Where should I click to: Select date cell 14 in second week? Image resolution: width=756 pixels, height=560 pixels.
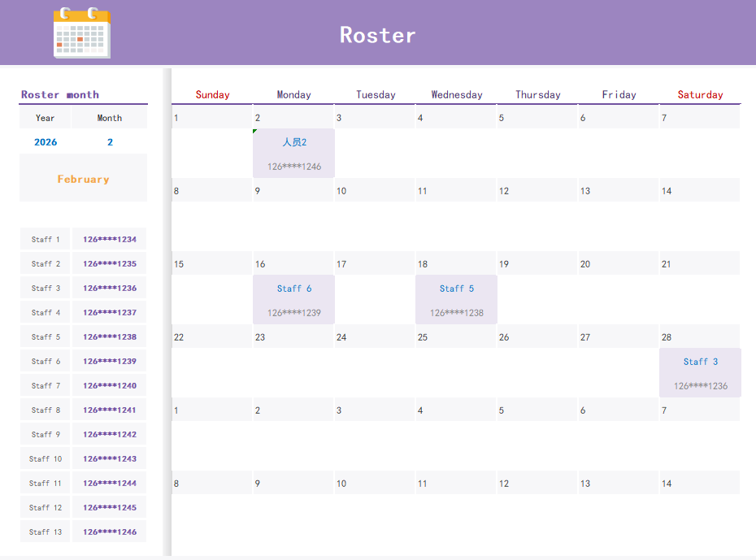[699, 191]
